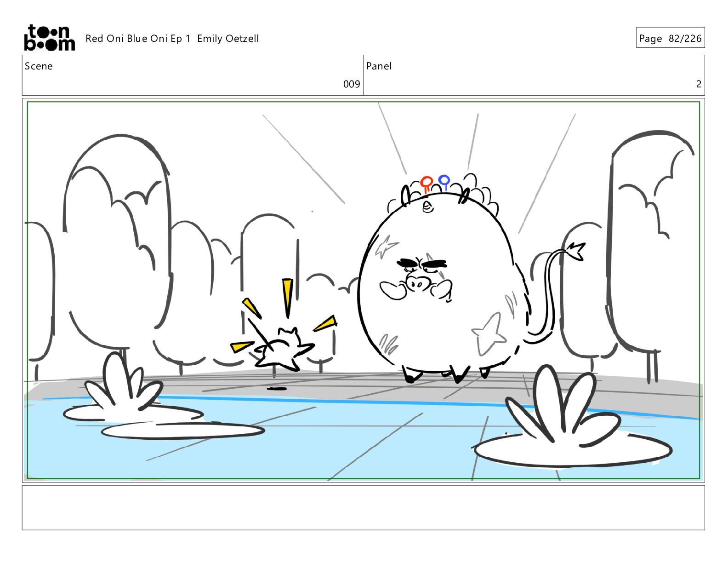Click the storyboard panel drawing
The width and height of the screenshot is (728, 563).
point(363,290)
